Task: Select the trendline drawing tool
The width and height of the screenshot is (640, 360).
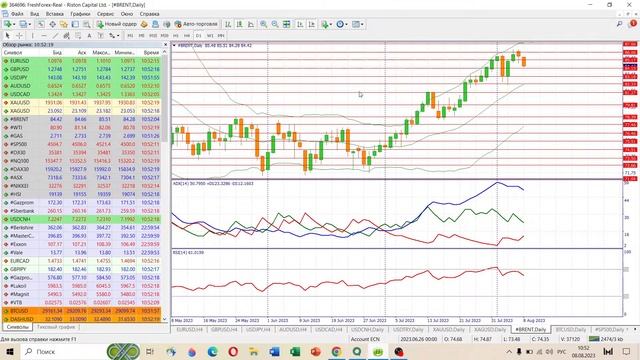Action: pos(55,36)
